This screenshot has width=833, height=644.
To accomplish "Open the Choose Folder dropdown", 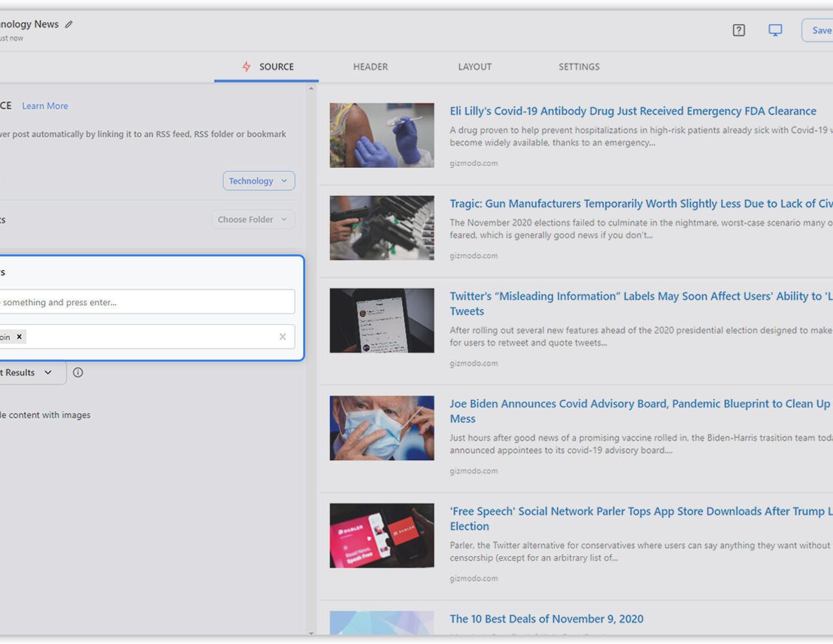I will [253, 219].
